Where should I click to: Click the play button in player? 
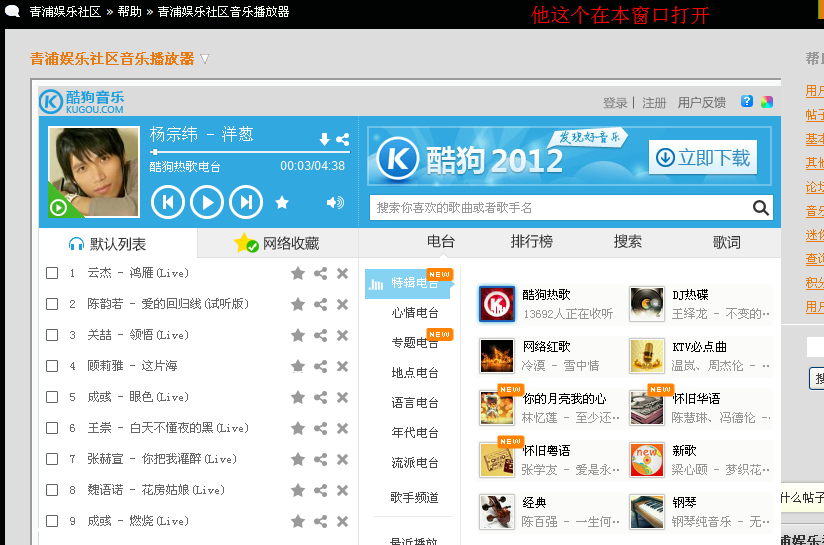pyautogui.click(x=207, y=202)
